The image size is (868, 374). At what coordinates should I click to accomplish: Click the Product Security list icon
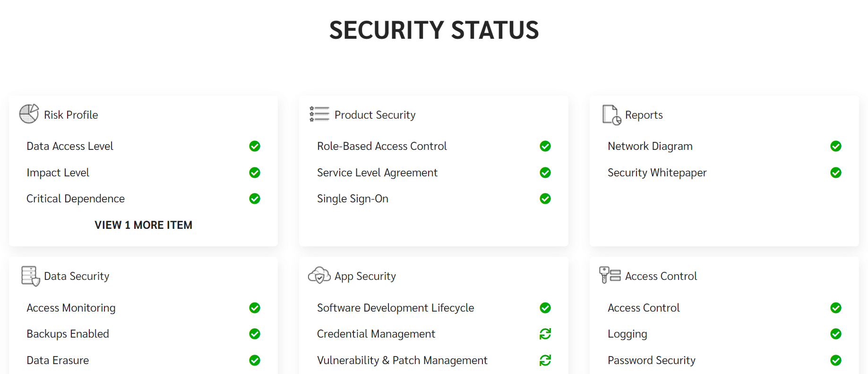coord(319,114)
